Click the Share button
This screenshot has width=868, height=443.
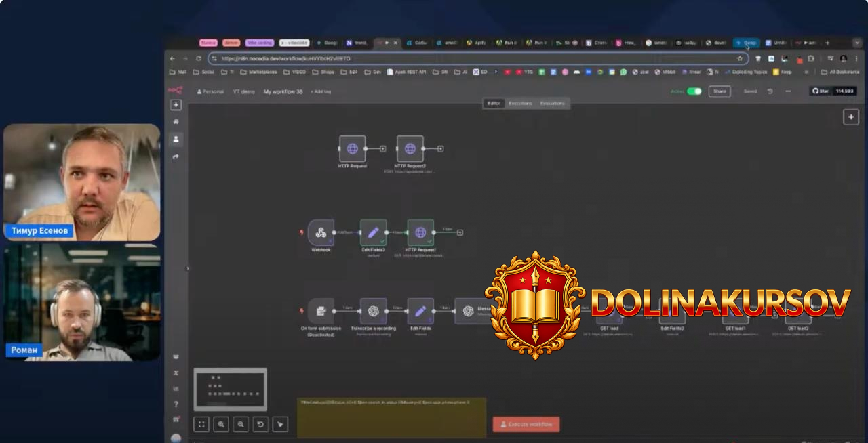[719, 91]
